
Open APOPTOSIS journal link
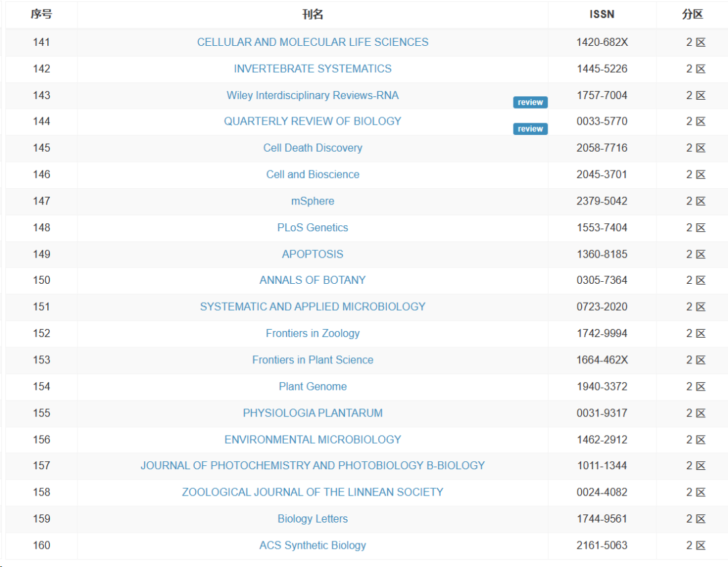click(x=313, y=254)
